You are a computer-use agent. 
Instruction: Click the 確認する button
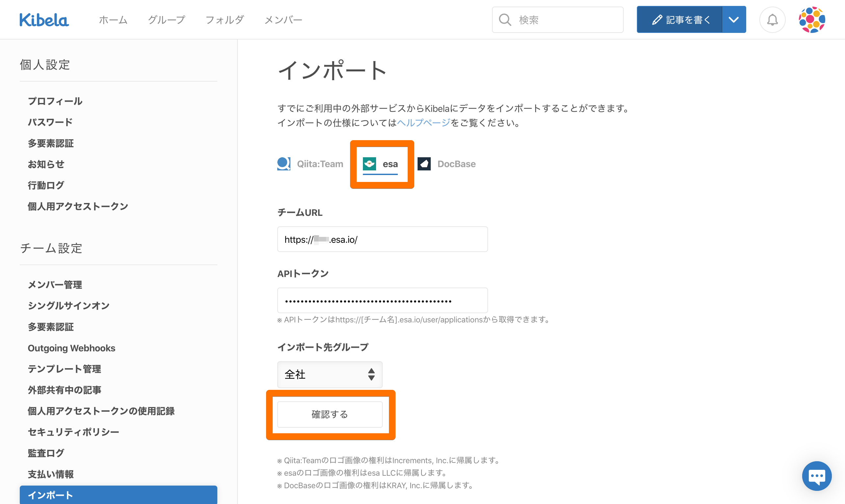pyautogui.click(x=330, y=414)
